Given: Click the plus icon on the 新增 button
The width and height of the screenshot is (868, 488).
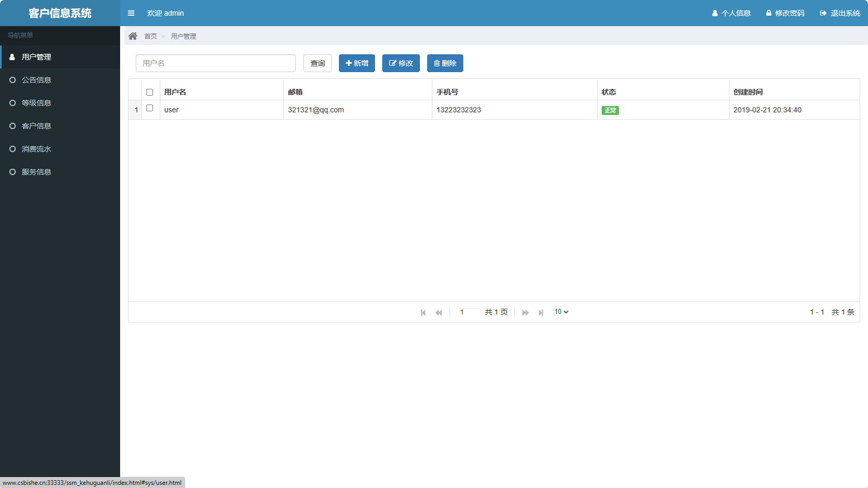Looking at the screenshot, I should click(x=348, y=63).
